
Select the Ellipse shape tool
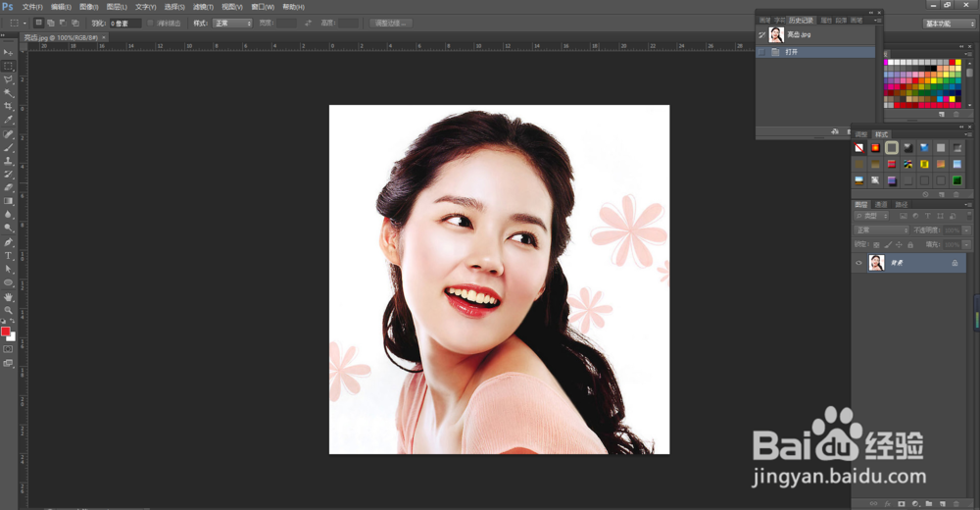(8, 282)
